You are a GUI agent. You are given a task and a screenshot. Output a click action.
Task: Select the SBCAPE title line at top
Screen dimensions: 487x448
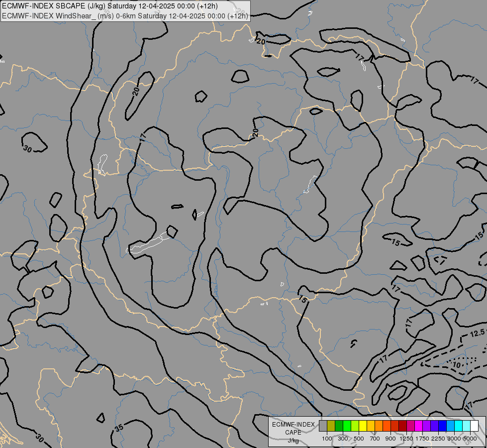[109, 6]
